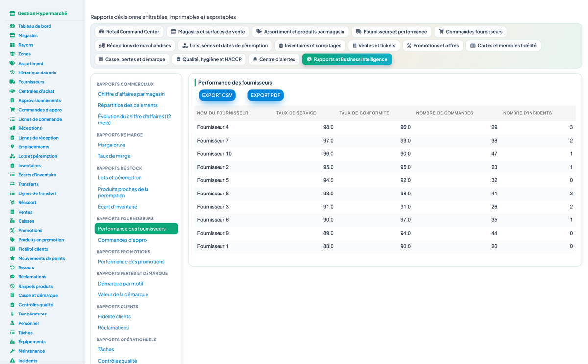Open Magasins et surfaces de vente tab
The width and height of the screenshot is (588, 364).
[208, 32]
